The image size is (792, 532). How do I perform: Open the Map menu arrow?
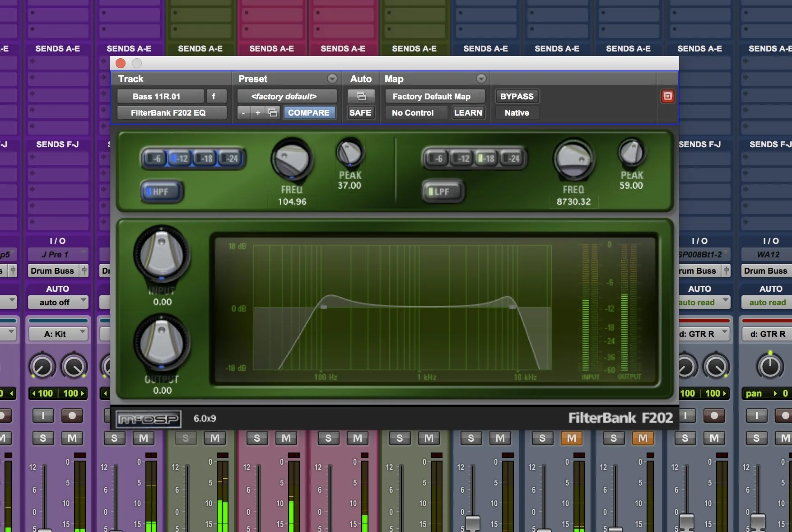tap(481, 79)
